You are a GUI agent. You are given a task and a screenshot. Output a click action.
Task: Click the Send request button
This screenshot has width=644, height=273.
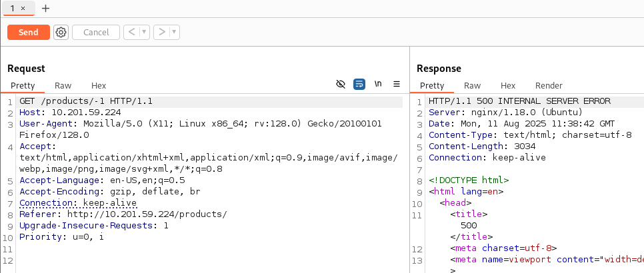(28, 32)
